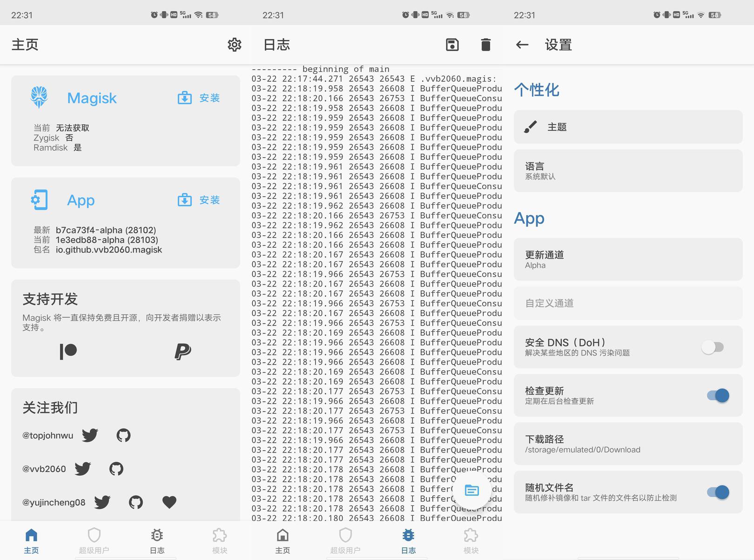Screen dimensions: 754x560
Task: Open settings via the gear icon on home screen
Action: 235,45
